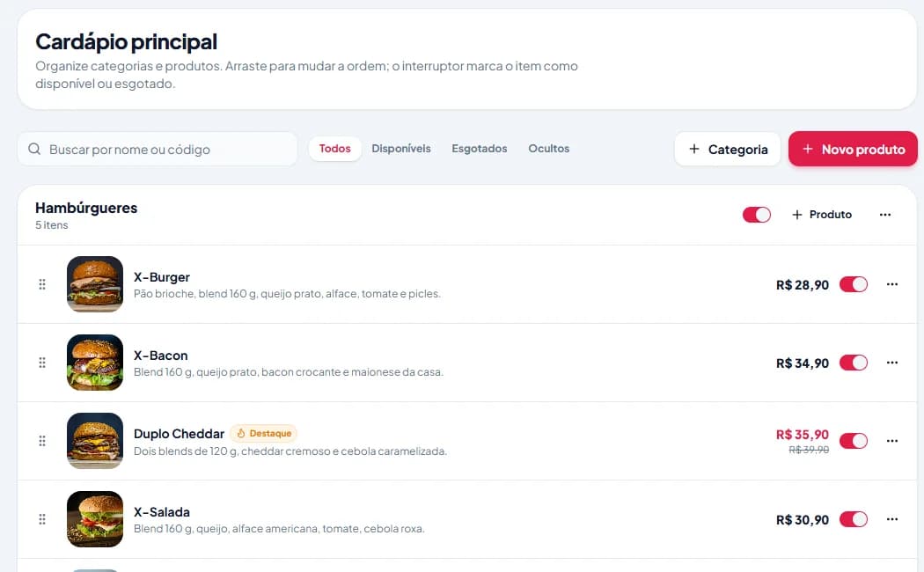
Task: Focus the Buscar por nome ou código field
Action: 158,149
